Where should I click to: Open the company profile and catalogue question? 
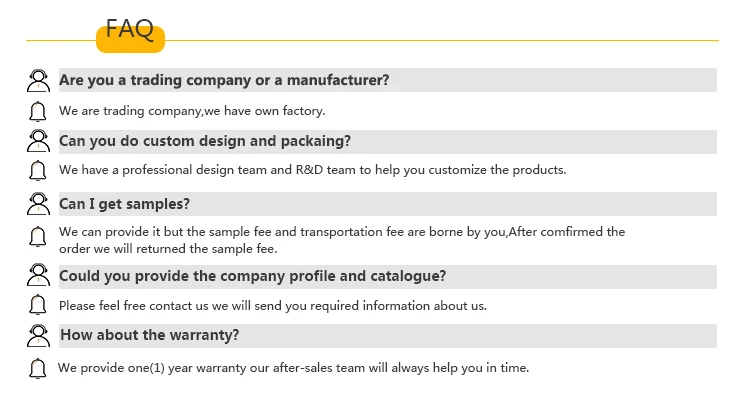[252, 276]
